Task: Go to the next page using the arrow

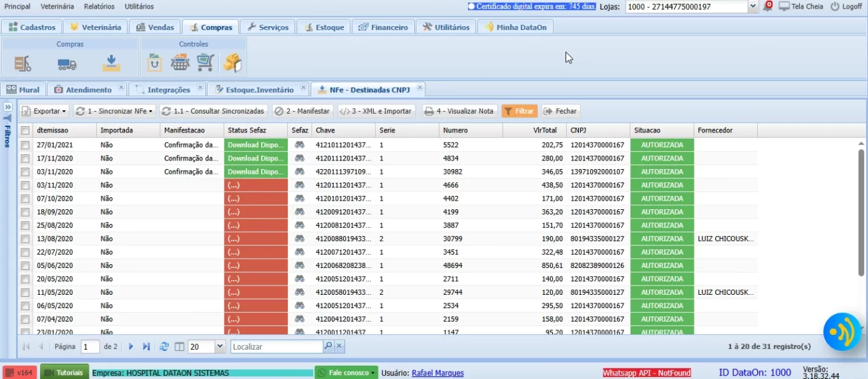Action: [131, 346]
